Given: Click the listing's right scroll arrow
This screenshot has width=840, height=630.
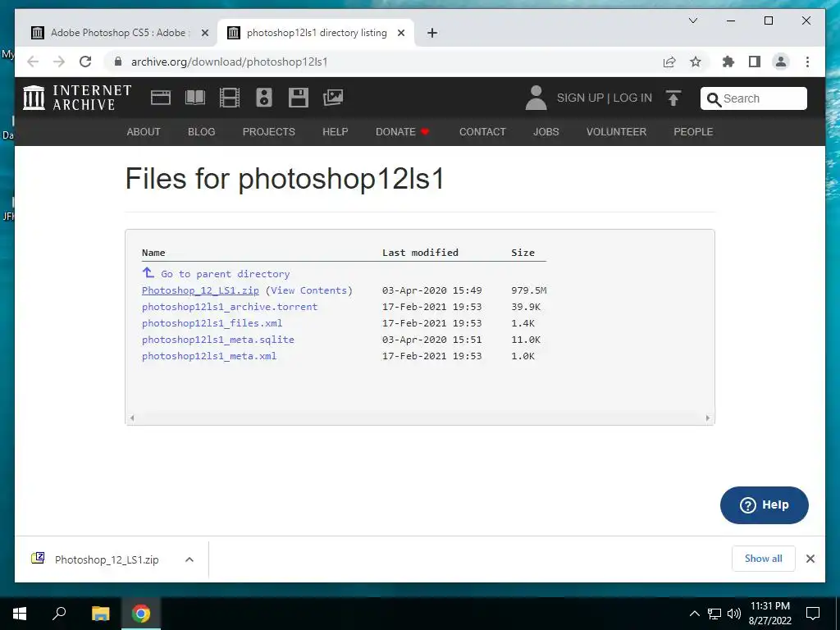Looking at the screenshot, I should 708,418.
